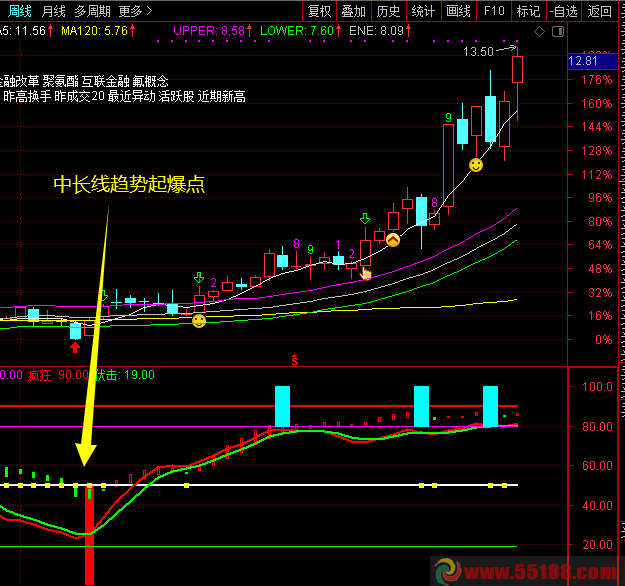The image size is (625, 586).
Task: Expand the 更多 more periods dropdown
Action: (135, 11)
